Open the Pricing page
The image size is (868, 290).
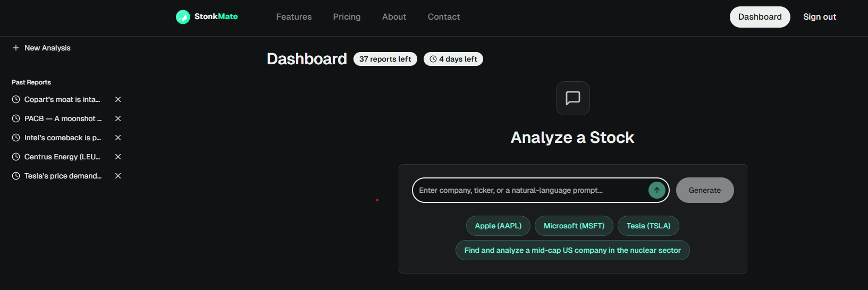pos(347,17)
